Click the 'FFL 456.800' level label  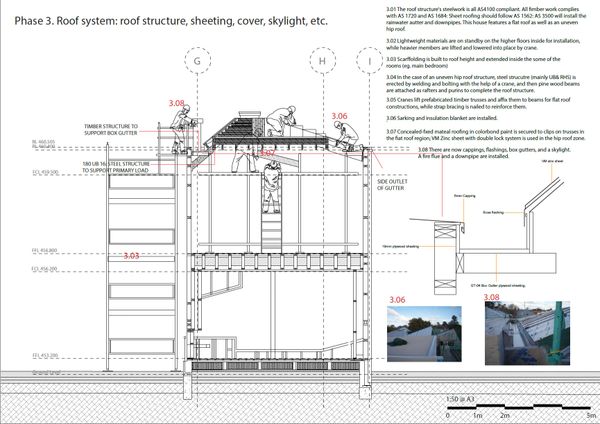[x=44, y=251]
